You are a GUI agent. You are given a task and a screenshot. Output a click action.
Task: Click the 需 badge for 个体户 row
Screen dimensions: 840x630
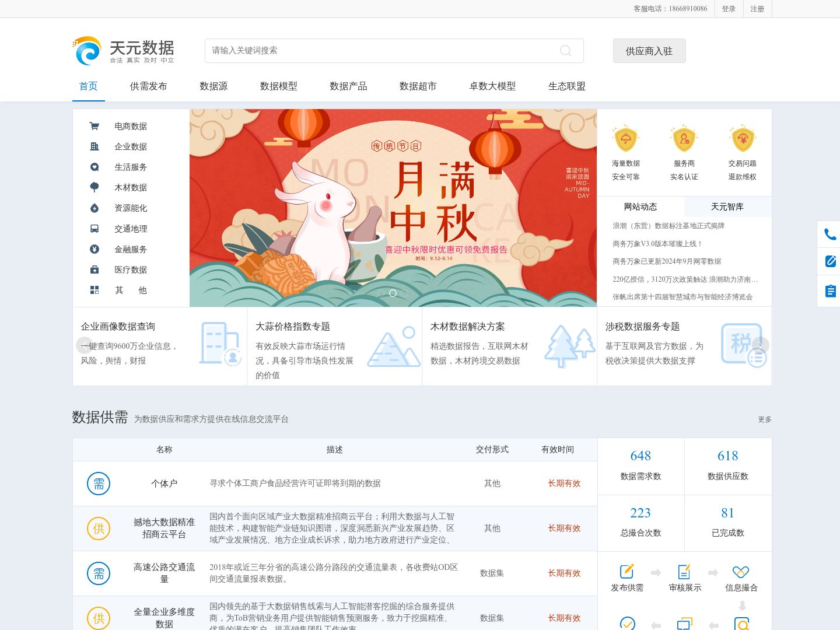(99, 484)
